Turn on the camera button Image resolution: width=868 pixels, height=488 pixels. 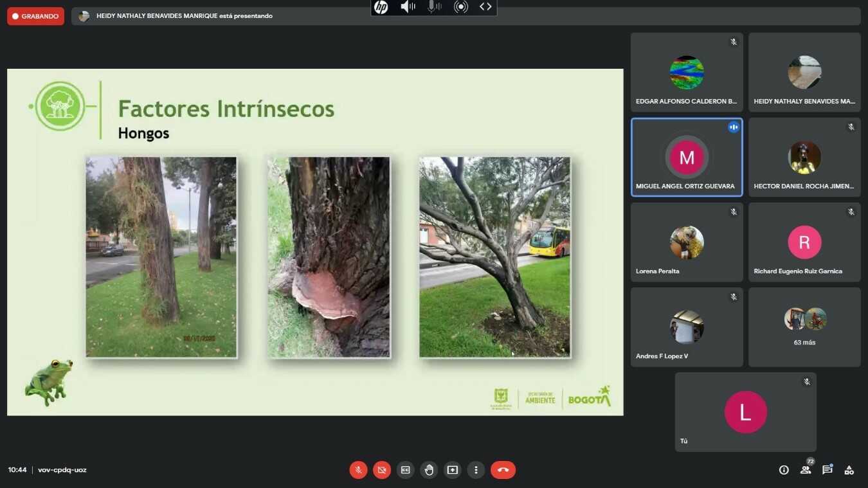pos(382,470)
